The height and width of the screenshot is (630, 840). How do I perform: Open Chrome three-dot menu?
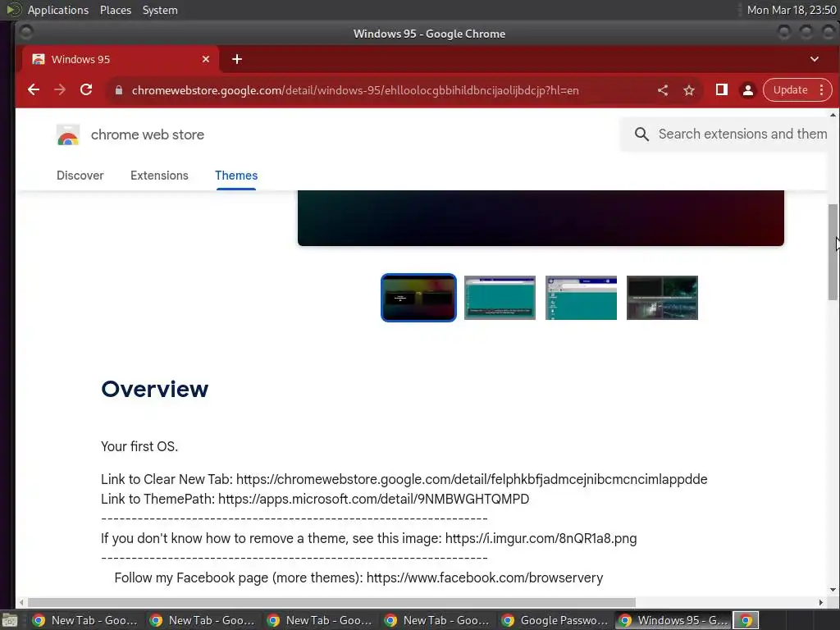(x=821, y=90)
